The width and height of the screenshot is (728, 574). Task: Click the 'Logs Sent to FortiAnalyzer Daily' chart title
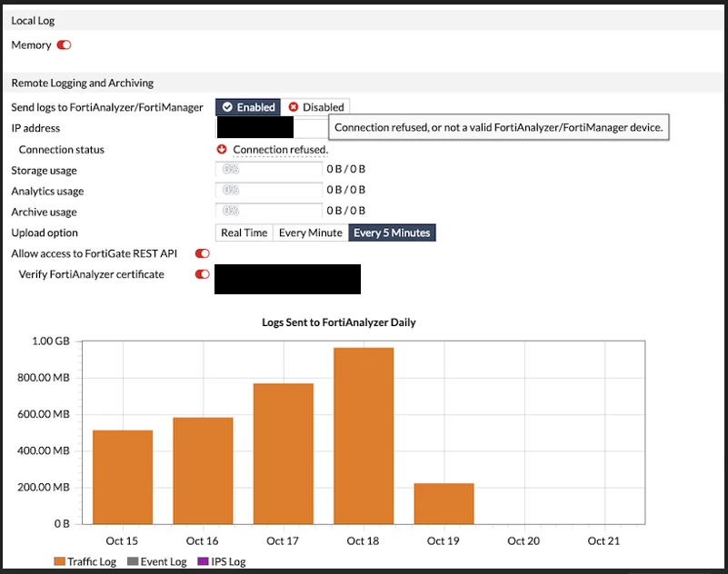339,322
